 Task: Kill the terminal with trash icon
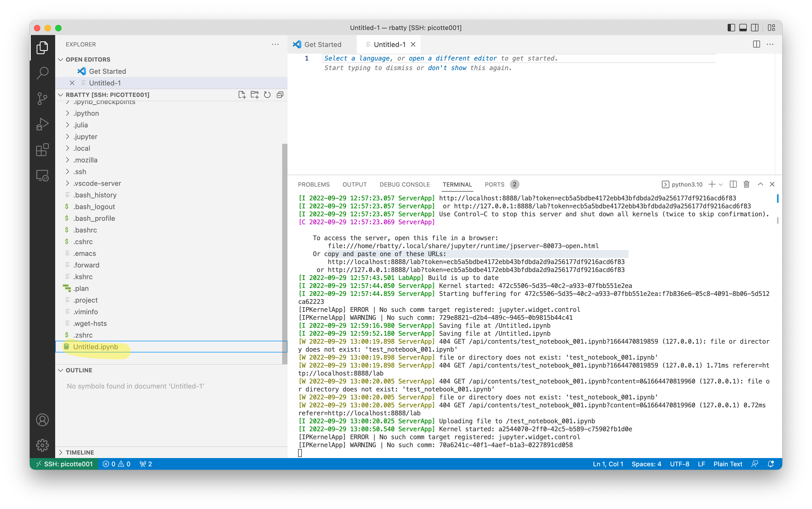tap(746, 184)
